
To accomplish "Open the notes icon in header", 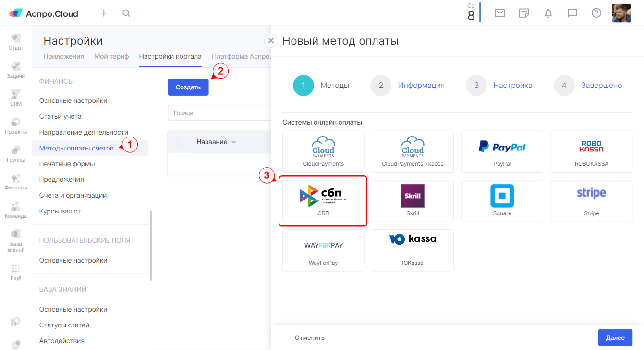I will pyautogui.click(x=524, y=13).
